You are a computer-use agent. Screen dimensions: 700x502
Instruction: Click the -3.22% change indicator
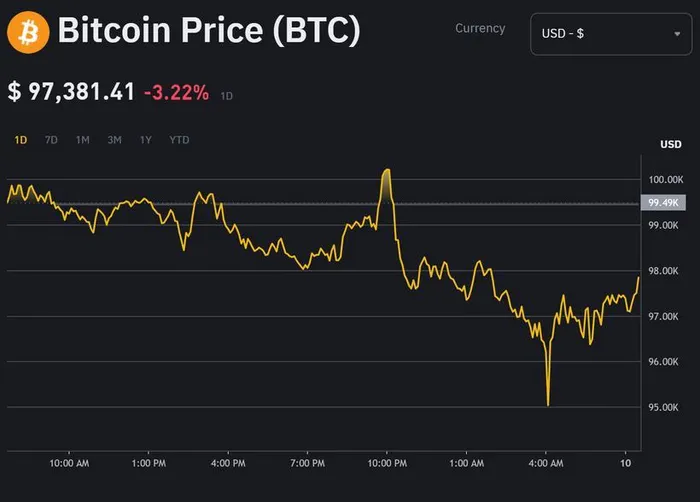176,93
